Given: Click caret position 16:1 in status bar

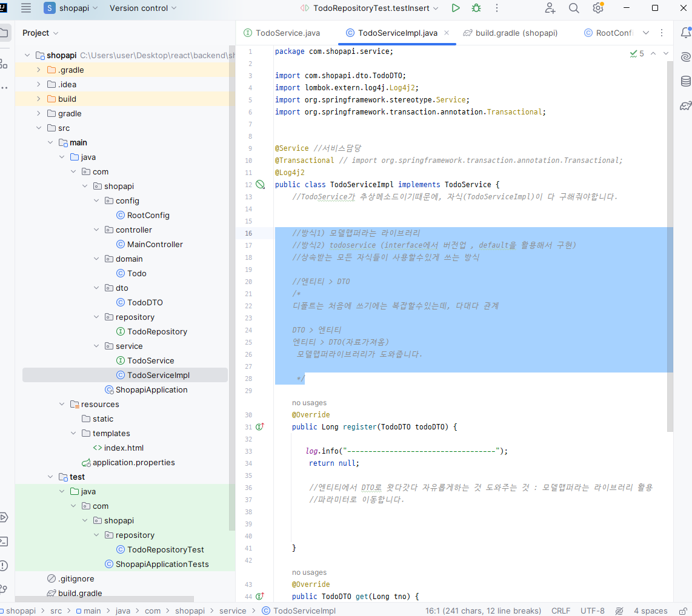Looking at the screenshot, I should 483,611.
